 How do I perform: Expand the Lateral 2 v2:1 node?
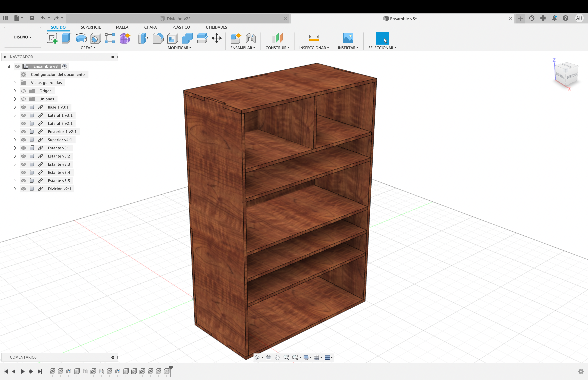coord(15,123)
